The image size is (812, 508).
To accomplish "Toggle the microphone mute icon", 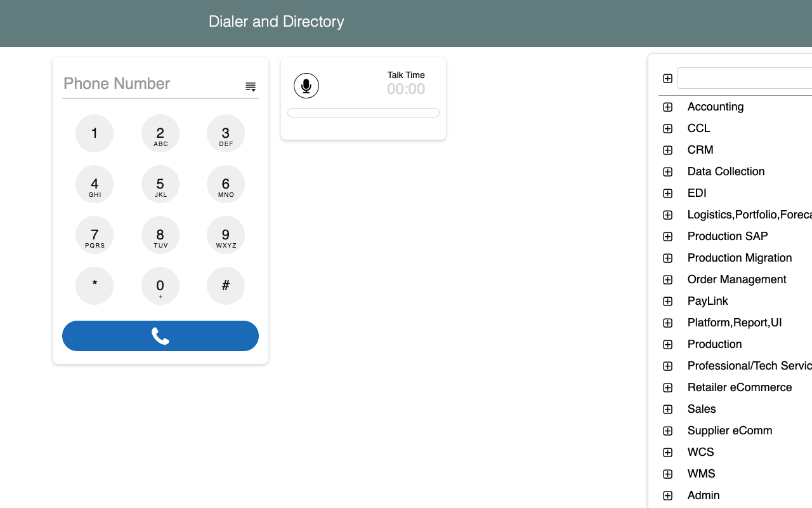I will [x=306, y=85].
